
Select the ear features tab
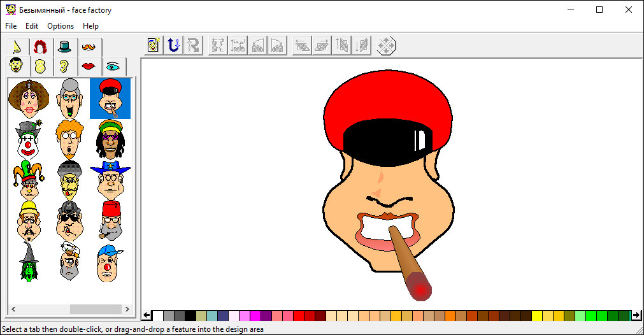[64, 66]
